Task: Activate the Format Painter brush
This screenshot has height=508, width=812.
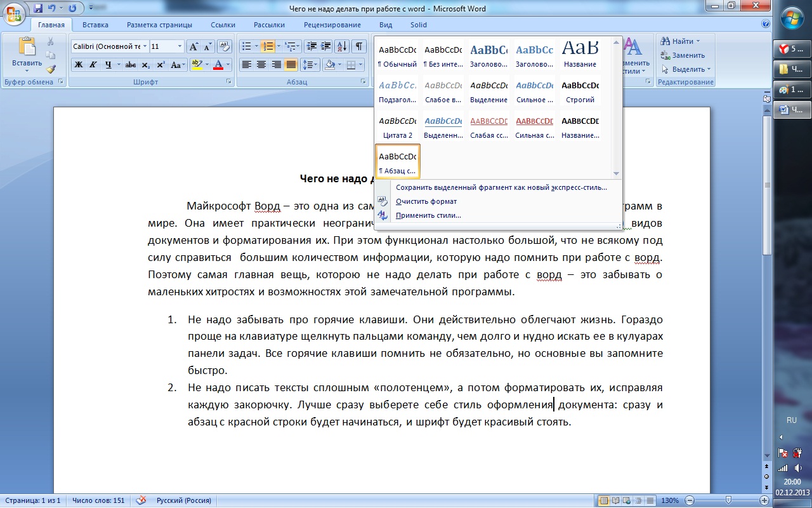Action: (51, 69)
